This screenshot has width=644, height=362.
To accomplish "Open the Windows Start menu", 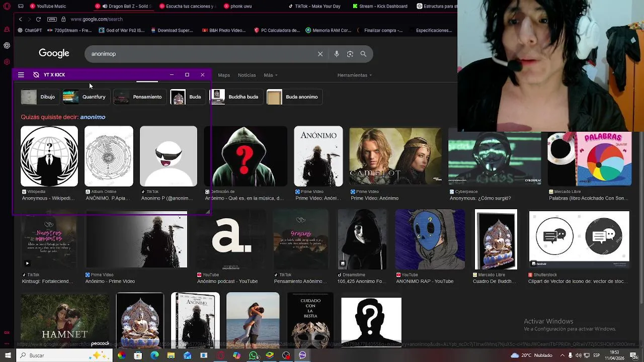I will (x=8, y=355).
